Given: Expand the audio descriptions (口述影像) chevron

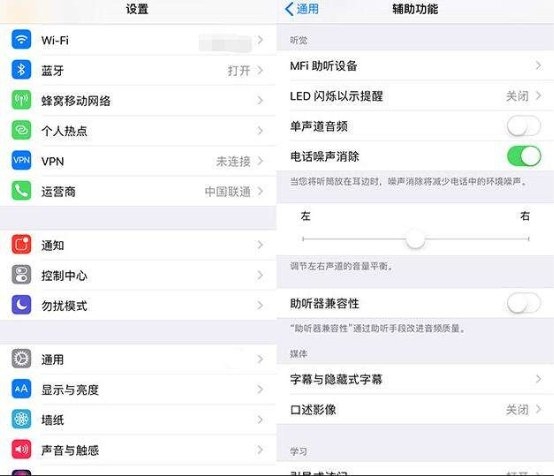Looking at the screenshot, I should (538, 409).
